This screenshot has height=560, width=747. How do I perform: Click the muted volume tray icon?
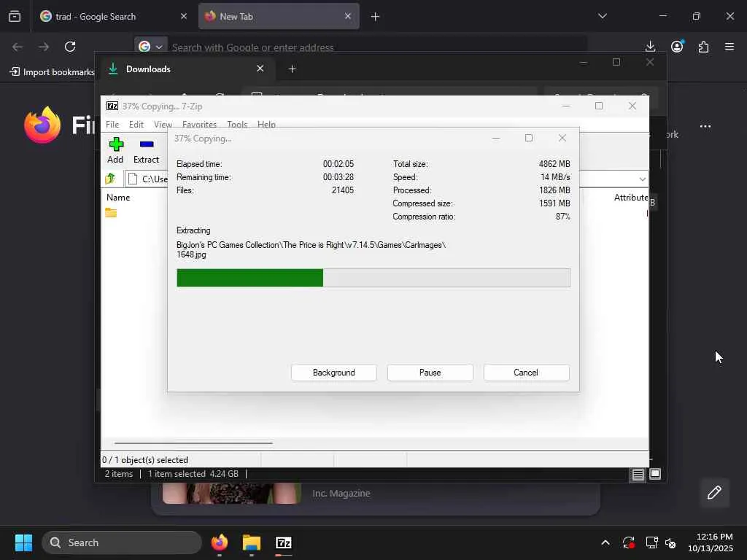pyautogui.click(x=670, y=542)
